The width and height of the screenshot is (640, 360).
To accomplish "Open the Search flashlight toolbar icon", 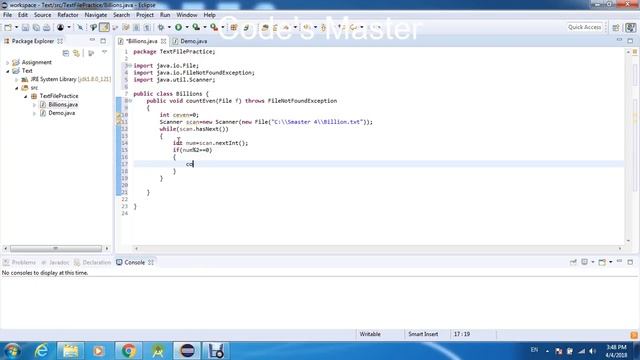I will [x=286, y=27].
